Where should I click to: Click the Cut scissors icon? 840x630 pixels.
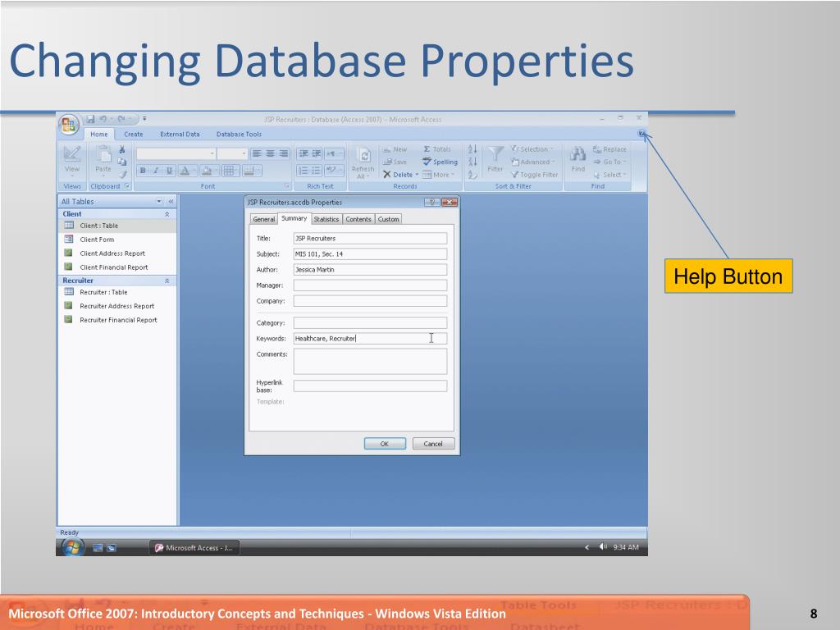coord(122,149)
